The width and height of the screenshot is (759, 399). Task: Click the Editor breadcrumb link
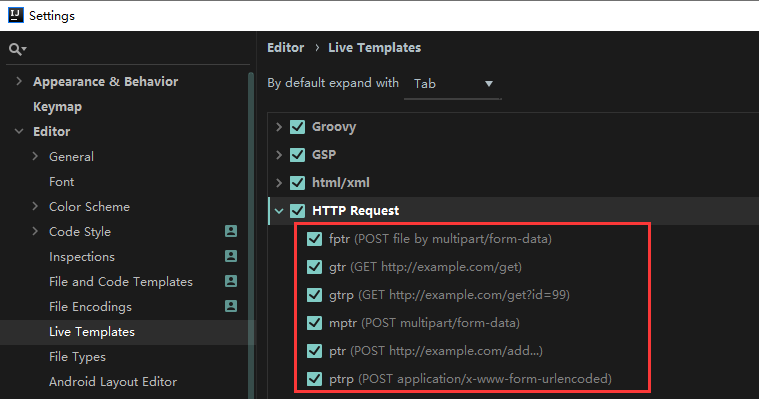click(286, 47)
